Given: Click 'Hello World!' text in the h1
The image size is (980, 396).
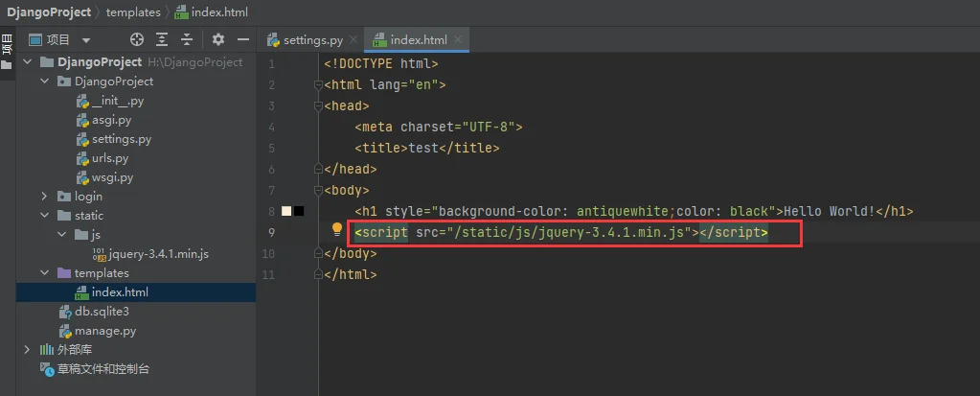Looking at the screenshot, I should pos(830,212).
